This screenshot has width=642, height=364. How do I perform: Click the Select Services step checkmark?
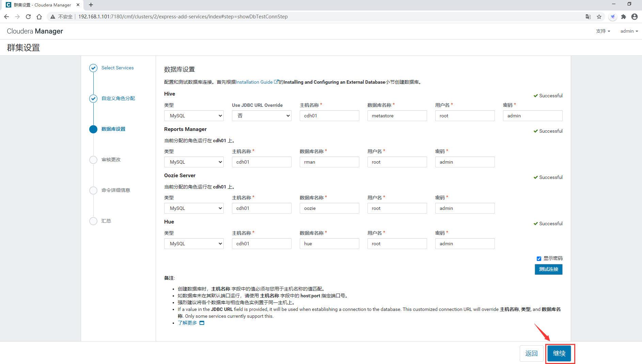pyautogui.click(x=93, y=68)
